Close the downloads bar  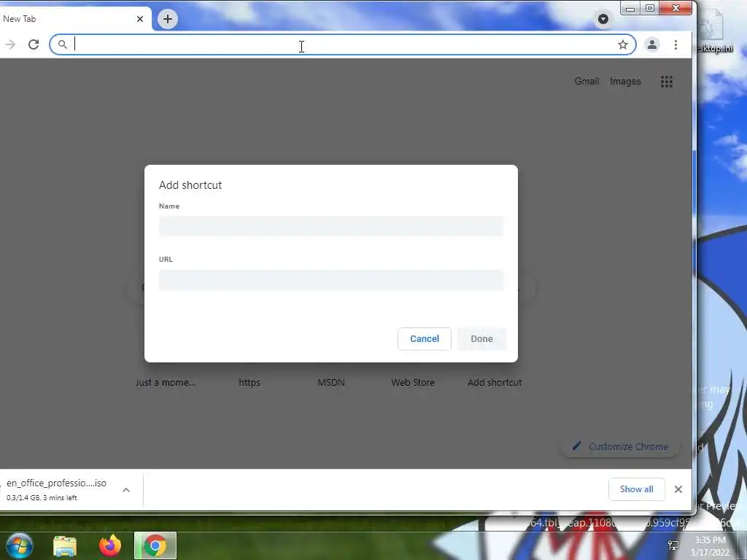[x=678, y=489]
